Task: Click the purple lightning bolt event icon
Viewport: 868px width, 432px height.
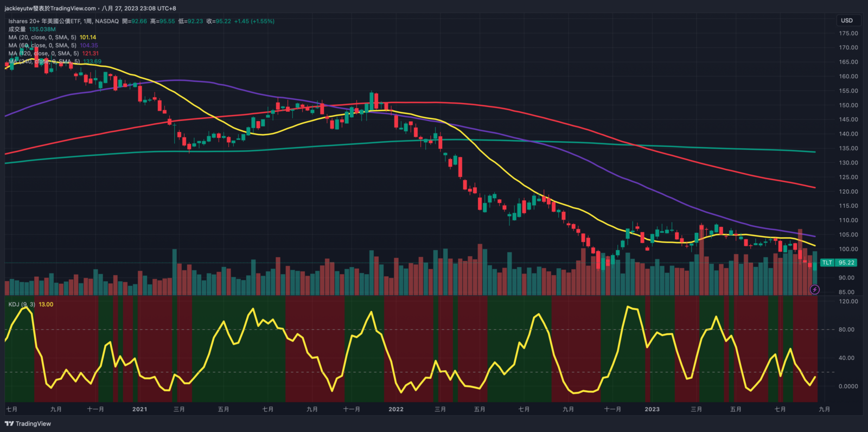Action: click(814, 290)
